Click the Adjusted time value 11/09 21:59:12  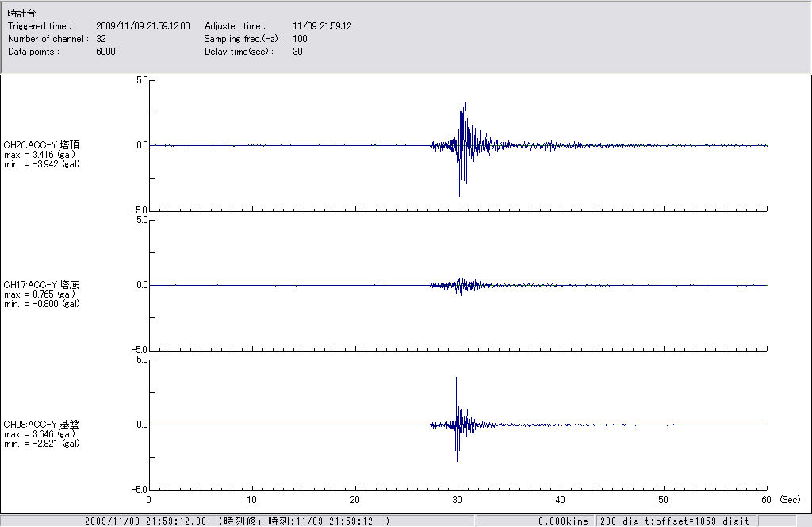coord(322,26)
